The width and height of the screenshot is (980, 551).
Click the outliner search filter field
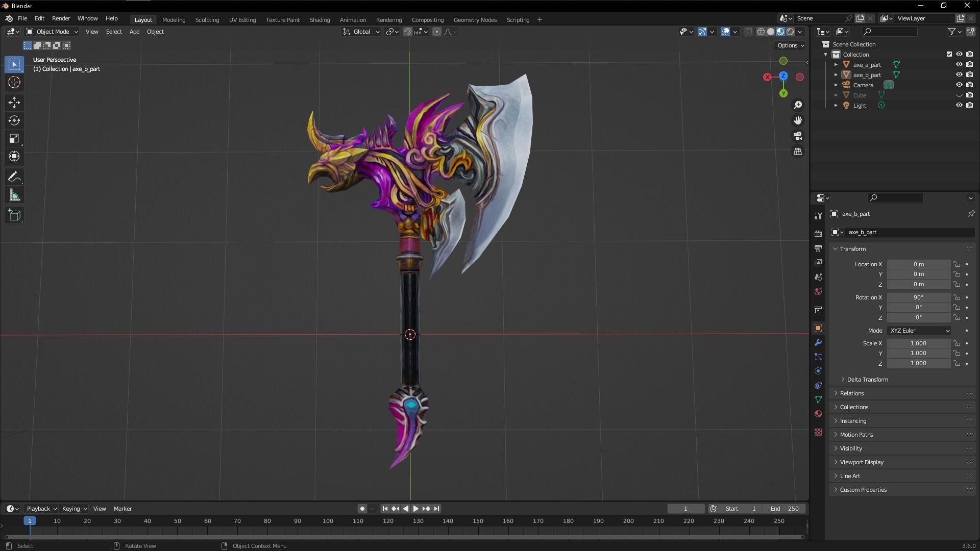889,32
